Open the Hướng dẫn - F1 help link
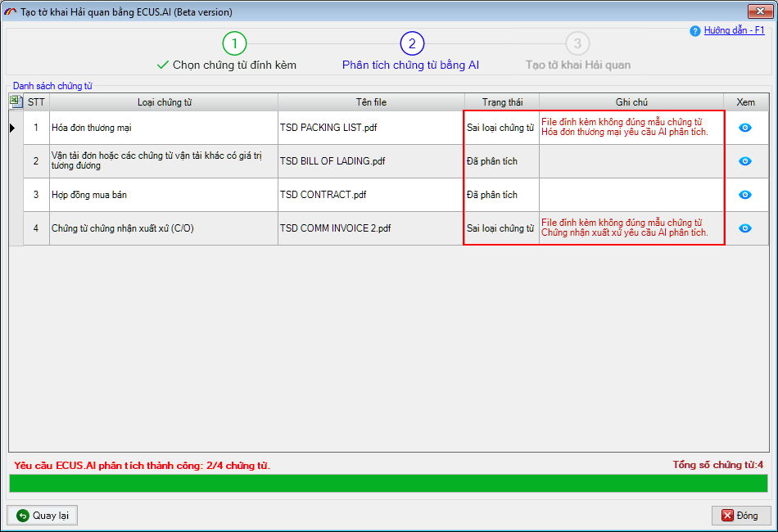 [x=735, y=30]
